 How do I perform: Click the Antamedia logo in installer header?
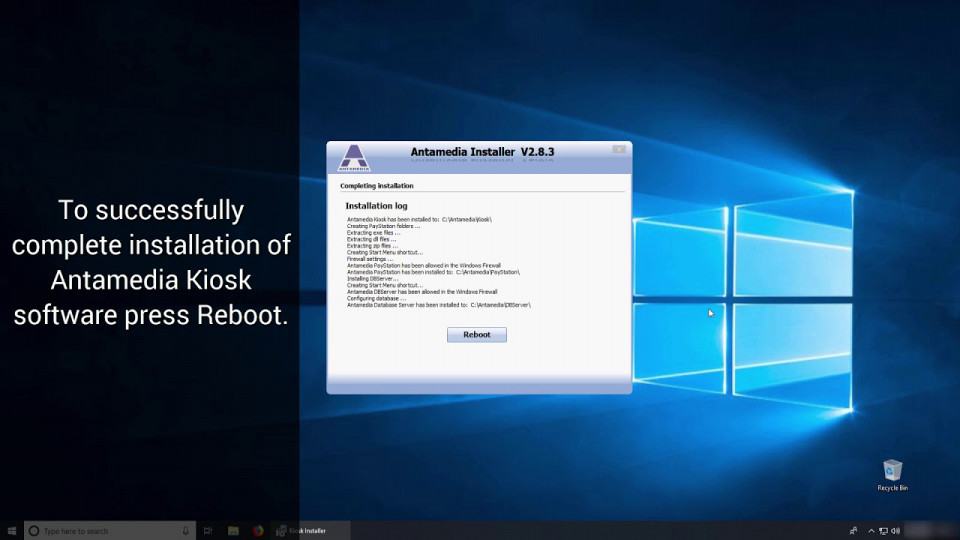tap(354, 157)
